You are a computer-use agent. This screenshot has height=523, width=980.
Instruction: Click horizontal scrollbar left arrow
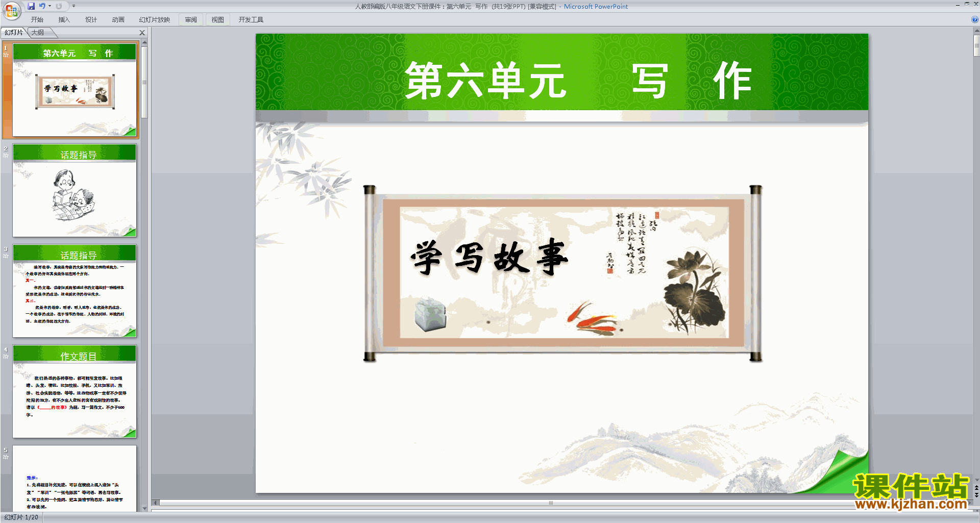[x=156, y=503]
